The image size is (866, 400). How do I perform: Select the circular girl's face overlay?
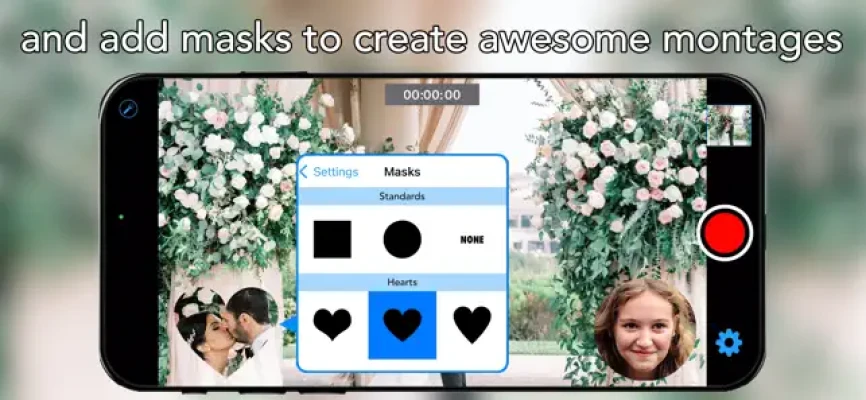click(x=645, y=328)
